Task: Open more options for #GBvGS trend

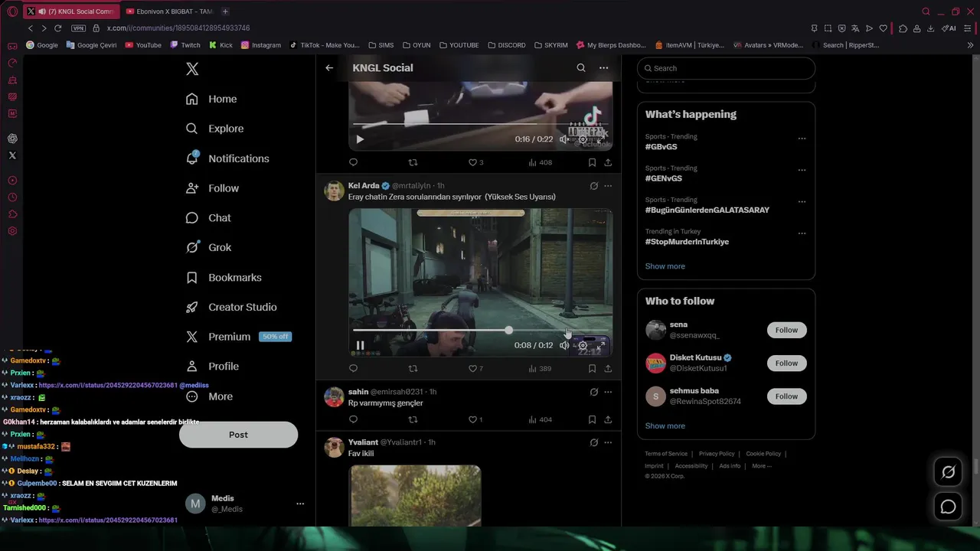Action: point(802,139)
